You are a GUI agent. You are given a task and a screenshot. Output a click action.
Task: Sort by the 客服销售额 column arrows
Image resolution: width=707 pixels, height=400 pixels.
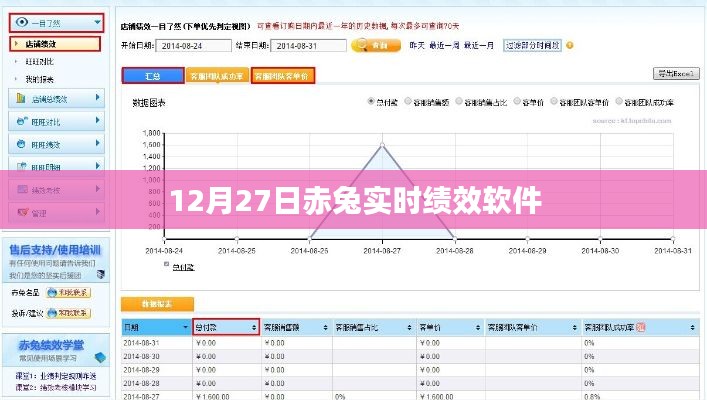click(x=325, y=327)
